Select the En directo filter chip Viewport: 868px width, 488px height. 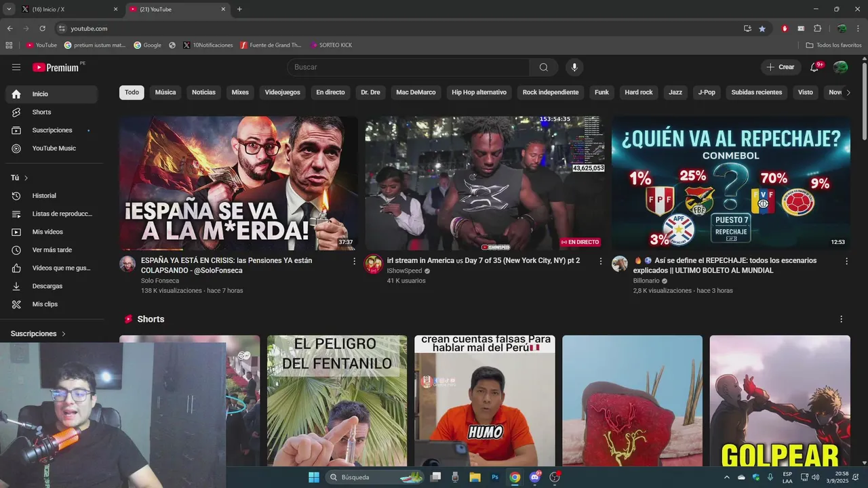tap(330, 92)
